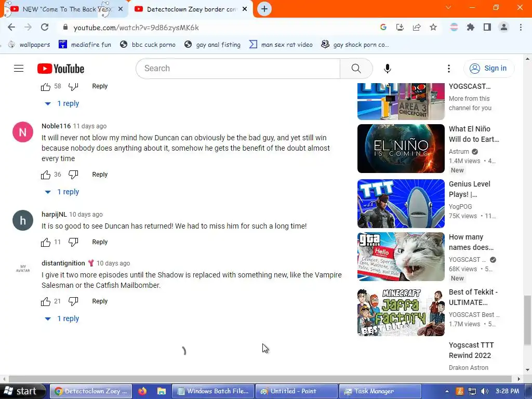Image resolution: width=532 pixels, height=399 pixels.
Task: Open the El Niño Is Coming thumbnail
Action: [x=401, y=149]
